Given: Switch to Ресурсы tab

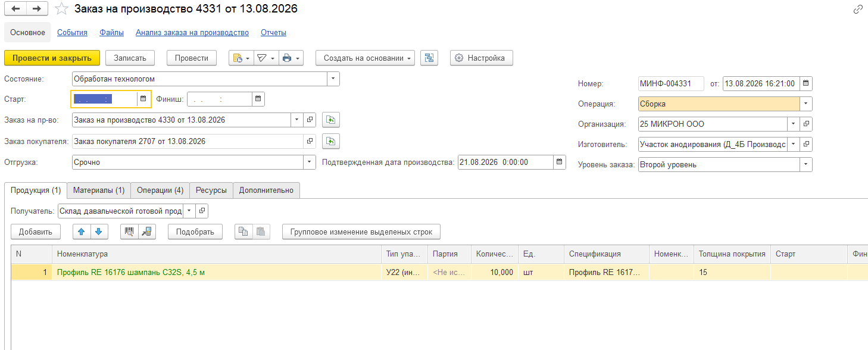Looking at the screenshot, I should coord(211,190).
